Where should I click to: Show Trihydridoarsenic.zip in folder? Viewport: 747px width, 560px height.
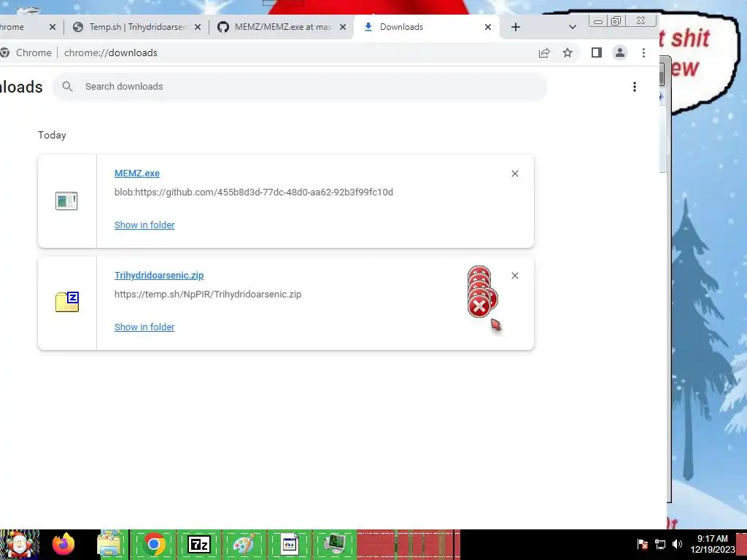144,327
